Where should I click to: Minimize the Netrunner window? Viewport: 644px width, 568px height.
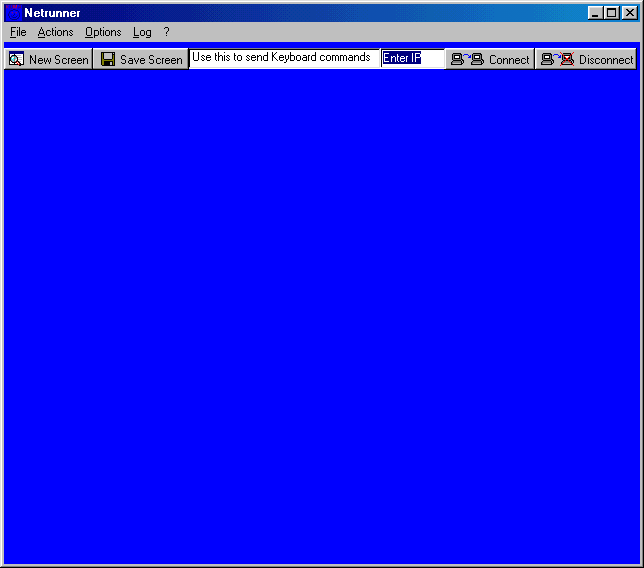tap(596, 13)
